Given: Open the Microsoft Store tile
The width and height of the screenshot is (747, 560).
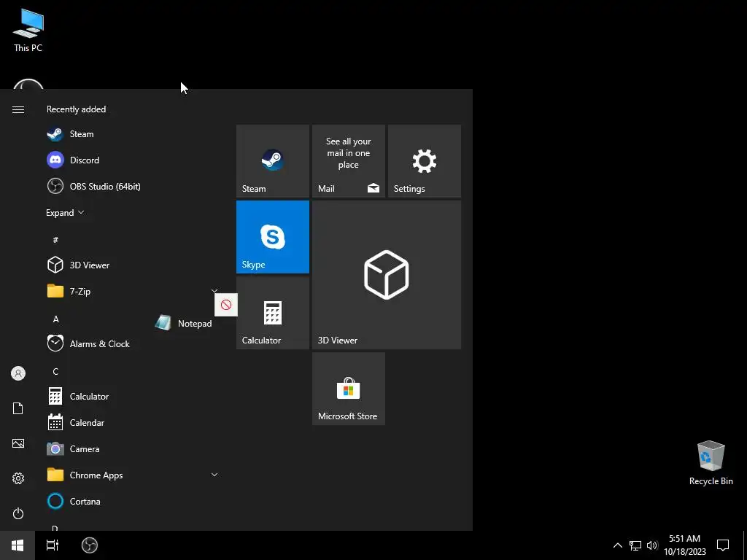Looking at the screenshot, I should tap(348, 389).
